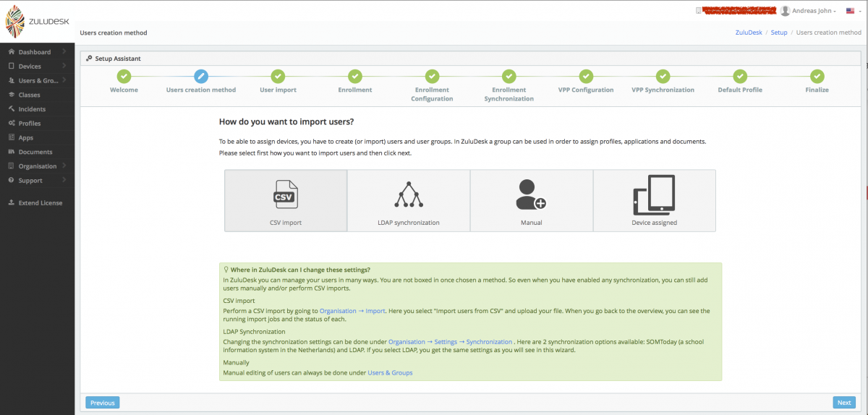Open Organisation → Settings → Synchronization link
The image size is (868, 415).
[450, 341]
